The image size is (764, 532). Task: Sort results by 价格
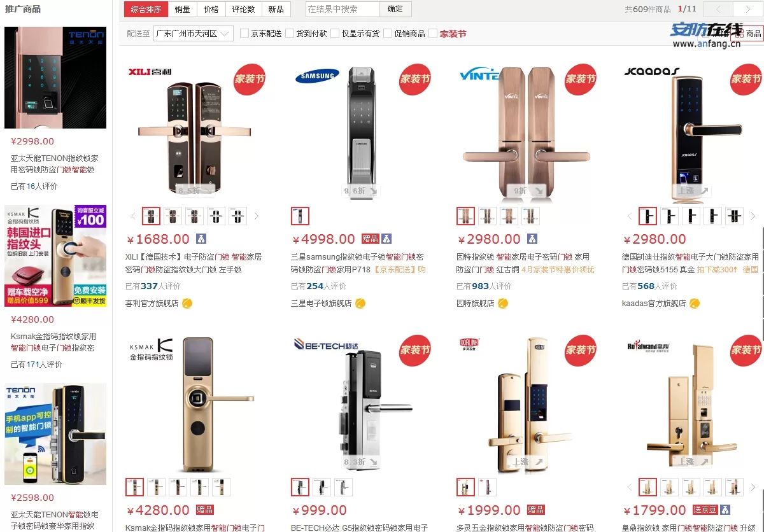(211, 9)
